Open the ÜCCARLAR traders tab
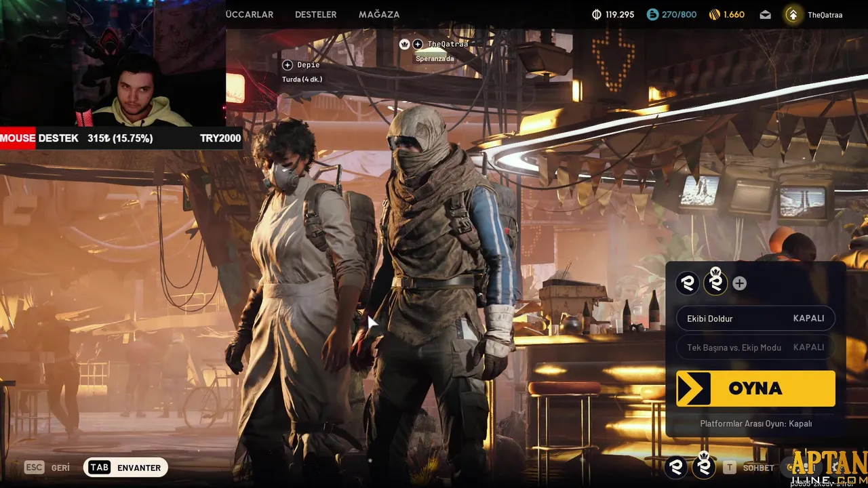The height and width of the screenshot is (488, 868). (x=249, y=14)
